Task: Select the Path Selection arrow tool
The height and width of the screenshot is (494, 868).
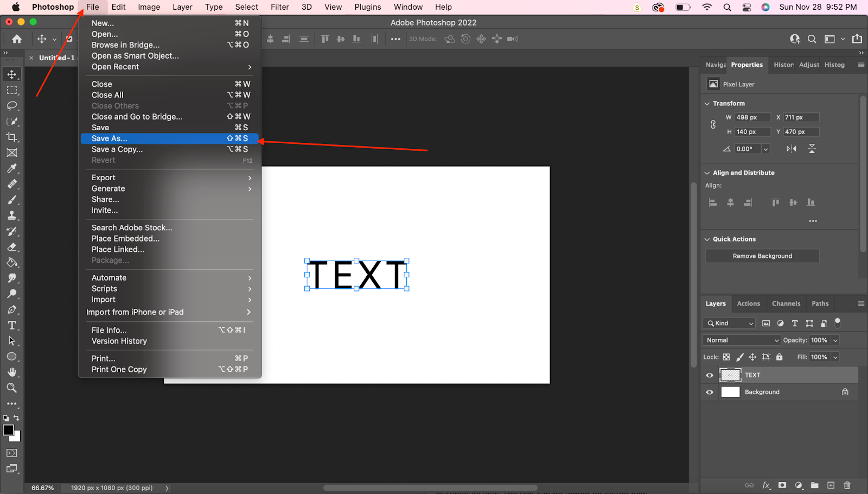Action: 12,341
